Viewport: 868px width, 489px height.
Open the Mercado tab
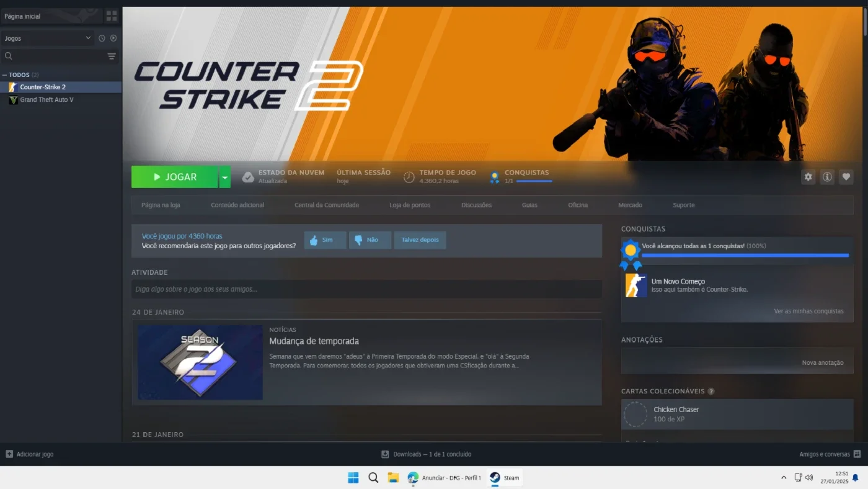click(630, 205)
